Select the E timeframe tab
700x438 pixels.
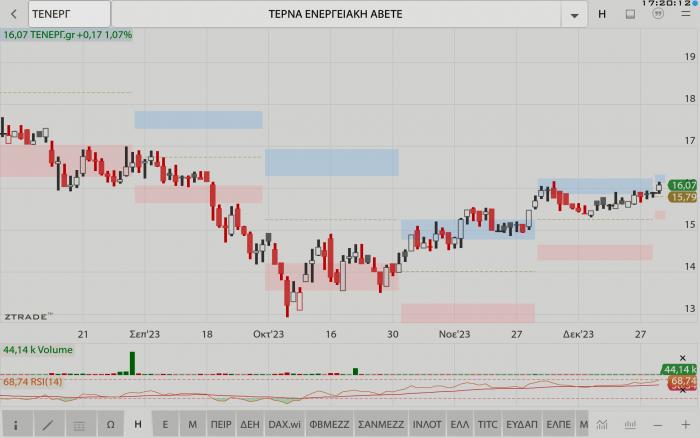coord(165,425)
